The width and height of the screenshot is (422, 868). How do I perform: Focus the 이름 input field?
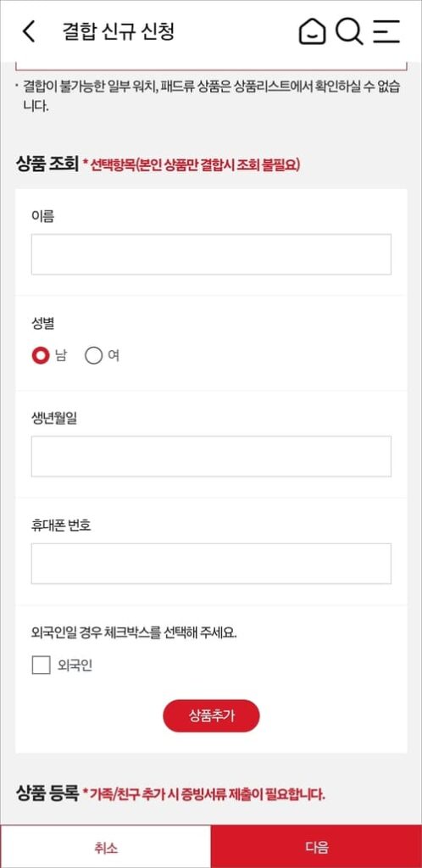tap(211, 254)
